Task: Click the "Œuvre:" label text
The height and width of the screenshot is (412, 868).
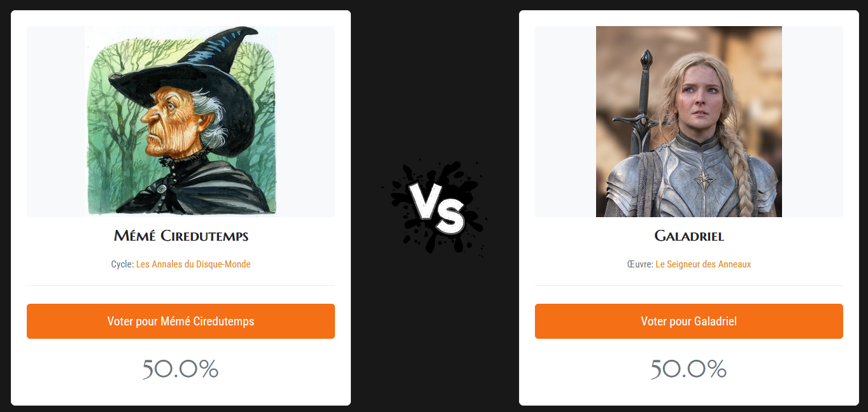Action: (640, 264)
